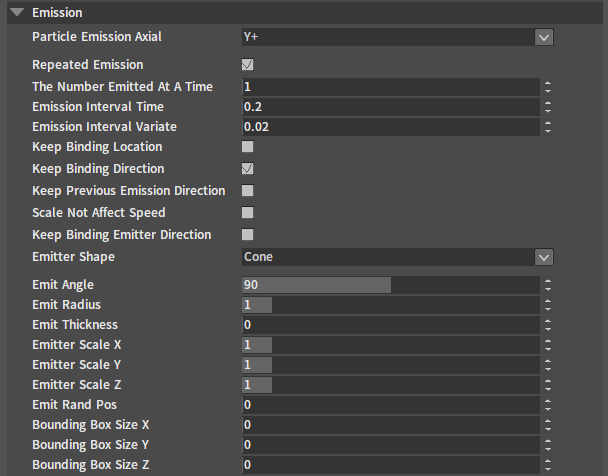Screen dimensions: 608x476
Task: Click Bounding Box Size Z spinner arrows
Action: tap(547, 465)
